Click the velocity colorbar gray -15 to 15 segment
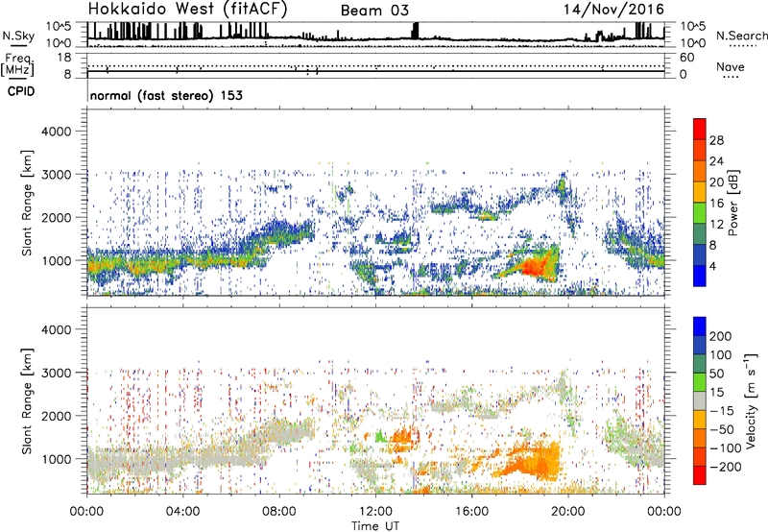 coord(700,400)
